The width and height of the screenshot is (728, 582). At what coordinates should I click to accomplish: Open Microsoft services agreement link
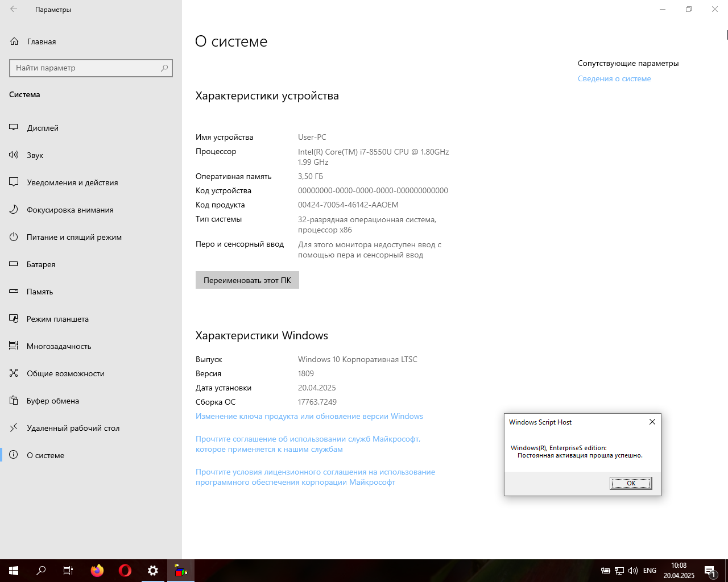[x=308, y=444]
